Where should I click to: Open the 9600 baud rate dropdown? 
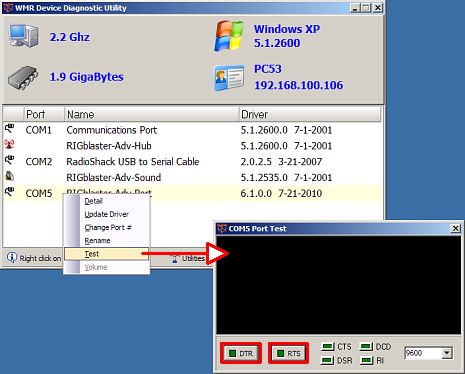coord(447,352)
